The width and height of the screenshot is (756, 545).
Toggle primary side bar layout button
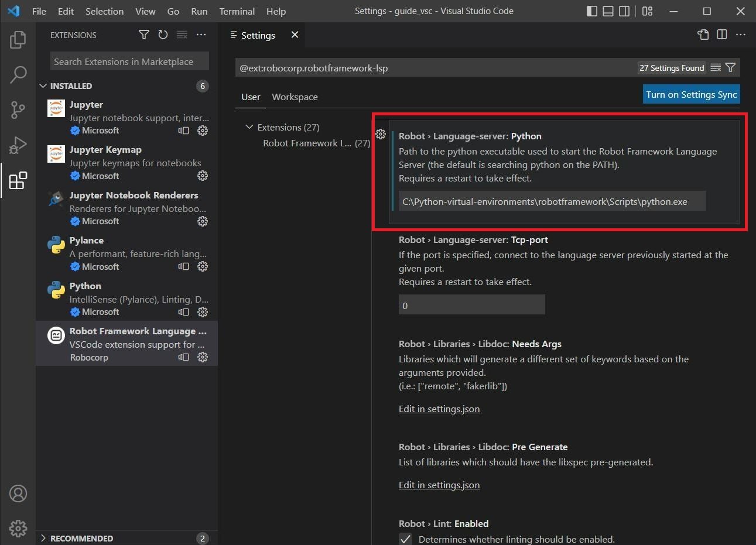[592, 11]
